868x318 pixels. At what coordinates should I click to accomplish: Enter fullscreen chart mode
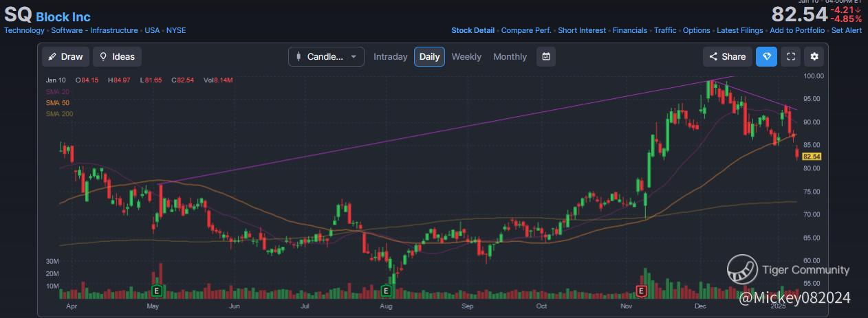(791, 57)
